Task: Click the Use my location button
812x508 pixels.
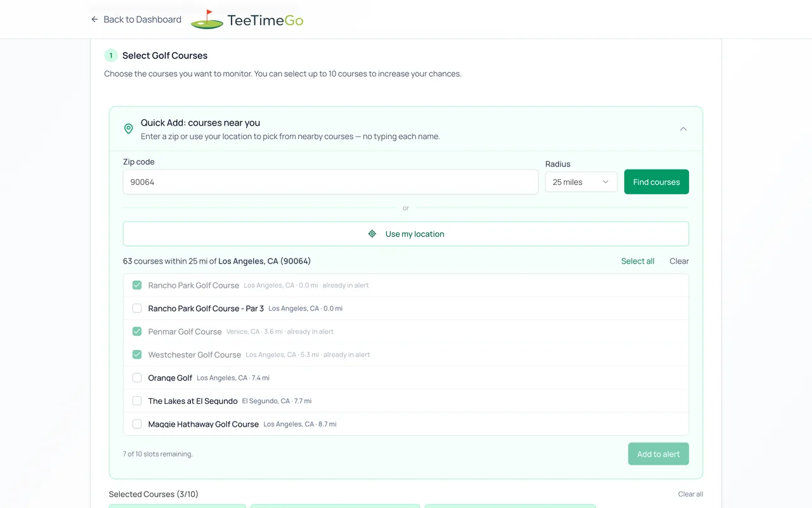Action: pyautogui.click(x=406, y=234)
